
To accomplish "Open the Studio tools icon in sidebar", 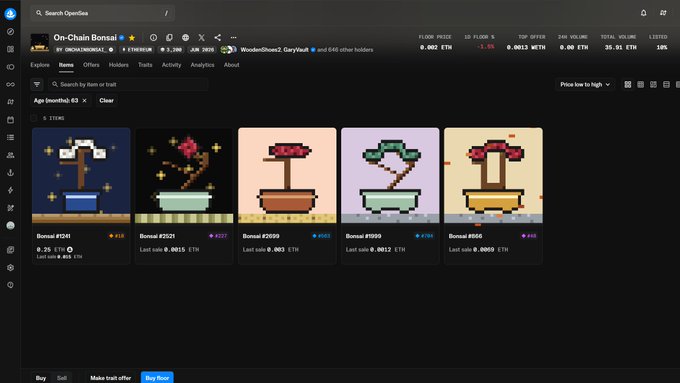I will [10, 208].
